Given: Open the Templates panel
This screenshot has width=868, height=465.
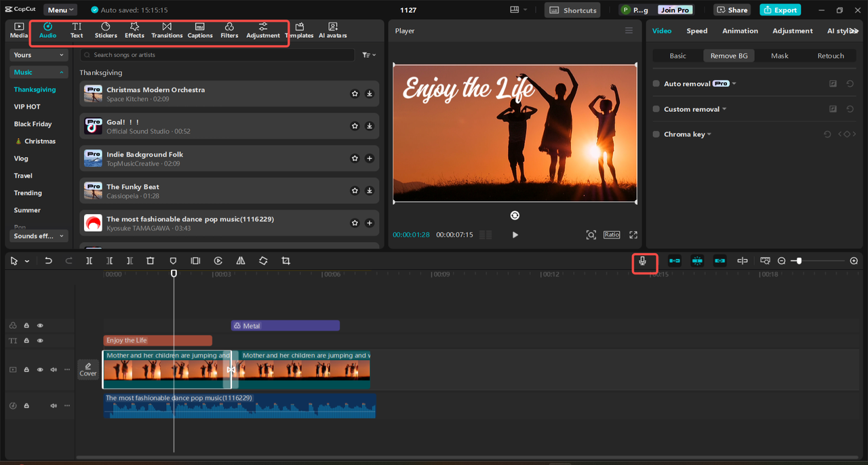Looking at the screenshot, I should pos(299,31).
